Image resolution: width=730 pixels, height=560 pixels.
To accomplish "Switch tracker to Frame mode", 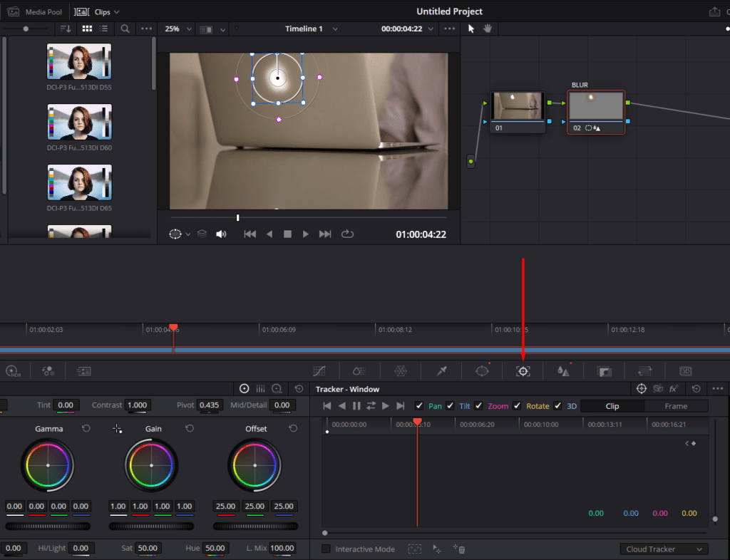I will click(x=675, y=406).
